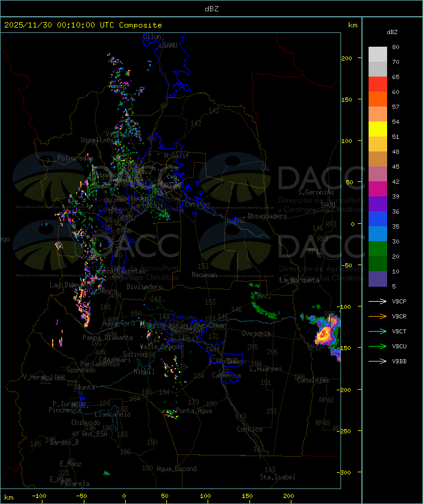Select the light blue 30-35 dBZ swatch
Image resolution: width=423 pixels, height=504 pixels.
pyautogui.click(x=378, y=233)
